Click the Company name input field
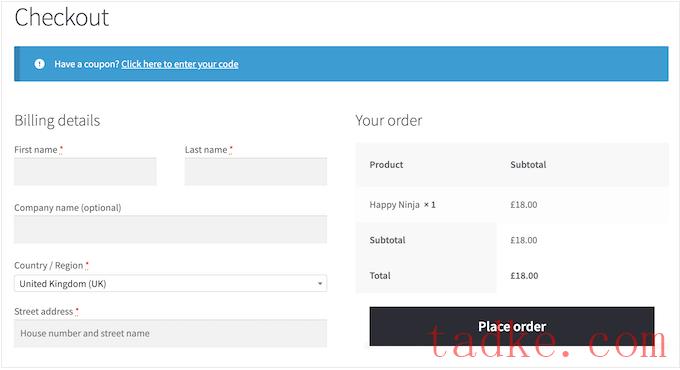 (x=170, y=229)
